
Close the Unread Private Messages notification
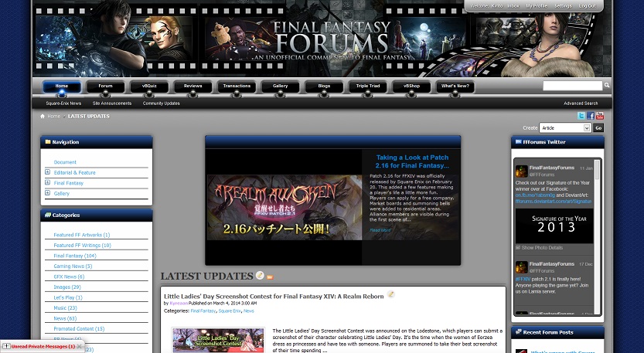pyautogui.click(x=80, y=347)
